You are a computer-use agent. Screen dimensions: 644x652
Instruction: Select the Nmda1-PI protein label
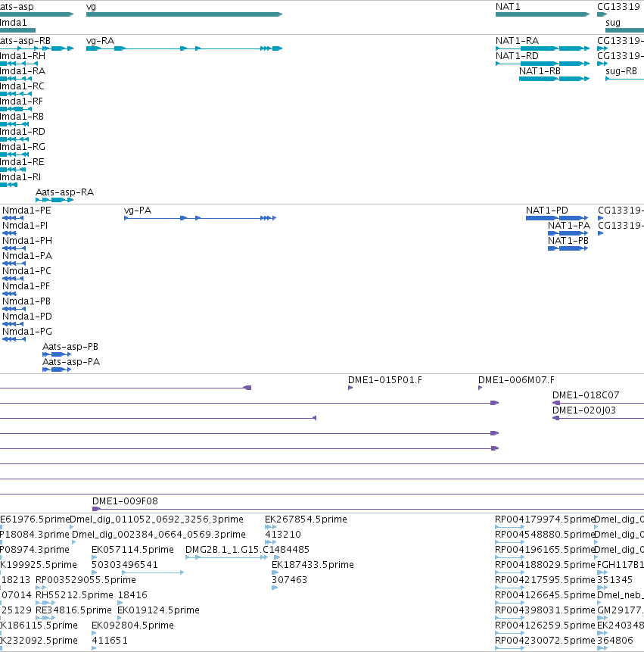tap(25, 226)
